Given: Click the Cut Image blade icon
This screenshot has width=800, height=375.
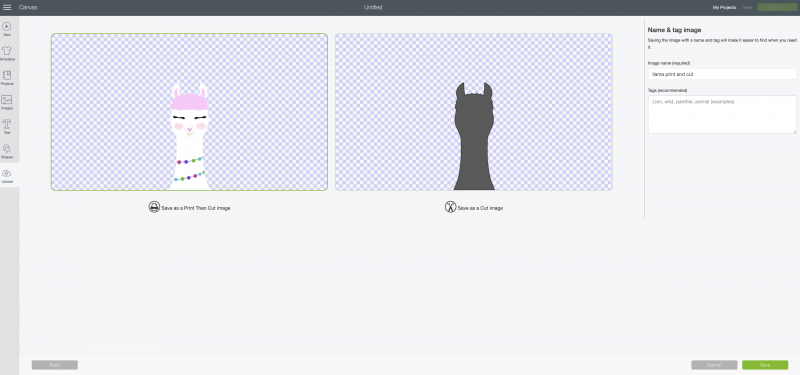Looking at the screenshot, I should point(450,207).
